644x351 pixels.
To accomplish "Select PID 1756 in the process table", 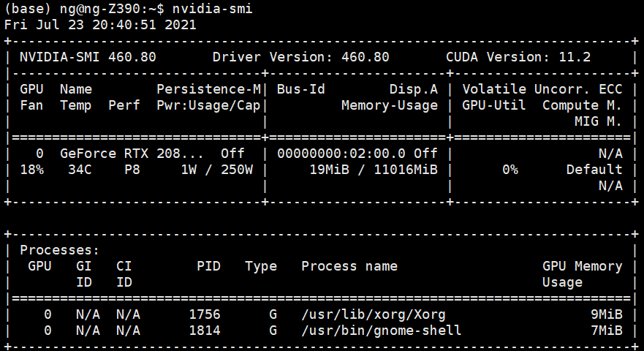I will click(204, 314).
